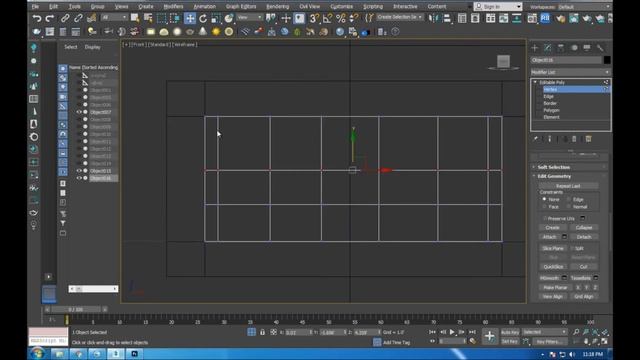Collapse the Editable Poly stack entry
The image size is (640, 360).
(x=535, y=82)
